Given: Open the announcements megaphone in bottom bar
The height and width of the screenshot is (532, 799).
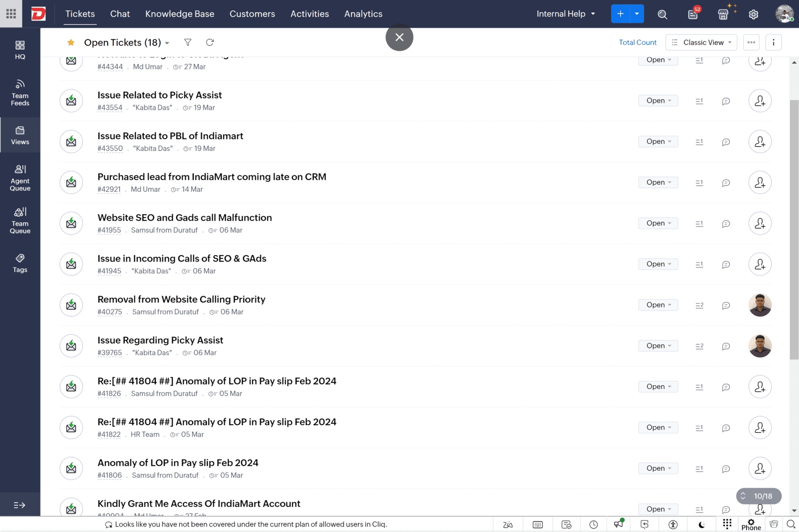Looking at the screenshot, I should [x=619, y=524].
